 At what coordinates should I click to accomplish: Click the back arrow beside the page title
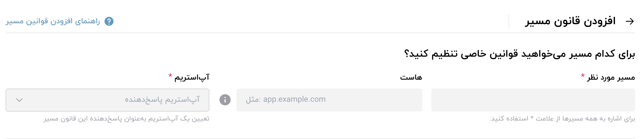tap(630, 21)
